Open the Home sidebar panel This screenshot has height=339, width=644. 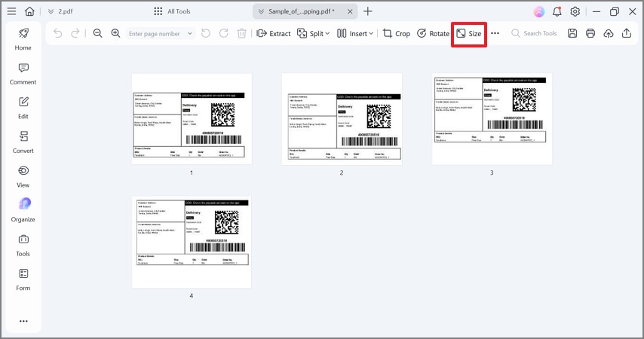(x=23, y=39)
